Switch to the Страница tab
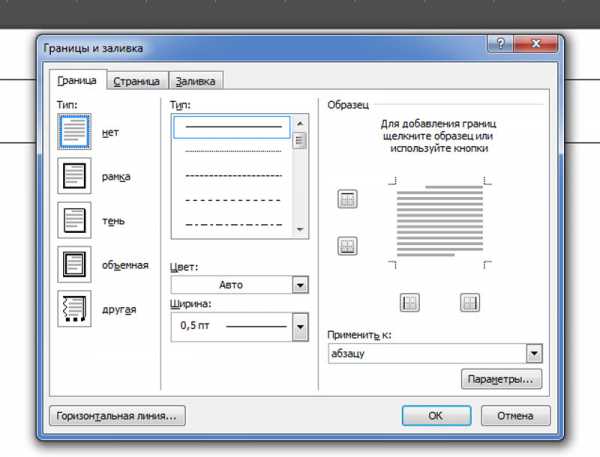This screenshot has height=457, width=600. (x=137, y=81)
